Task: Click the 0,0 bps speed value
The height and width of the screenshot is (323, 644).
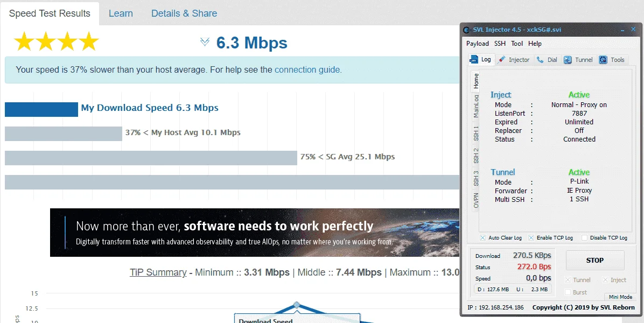Action: coord(538,278)
